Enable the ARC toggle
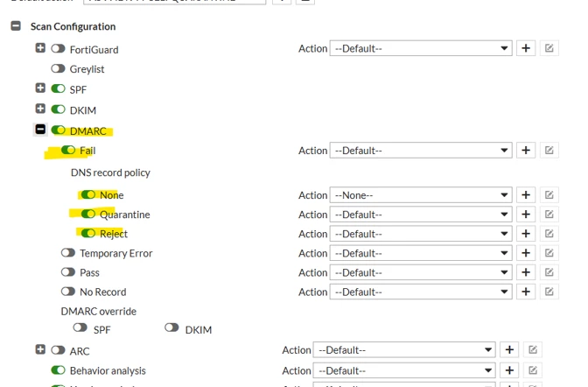Screen dimensions: 588x387 tap(58, 350)
